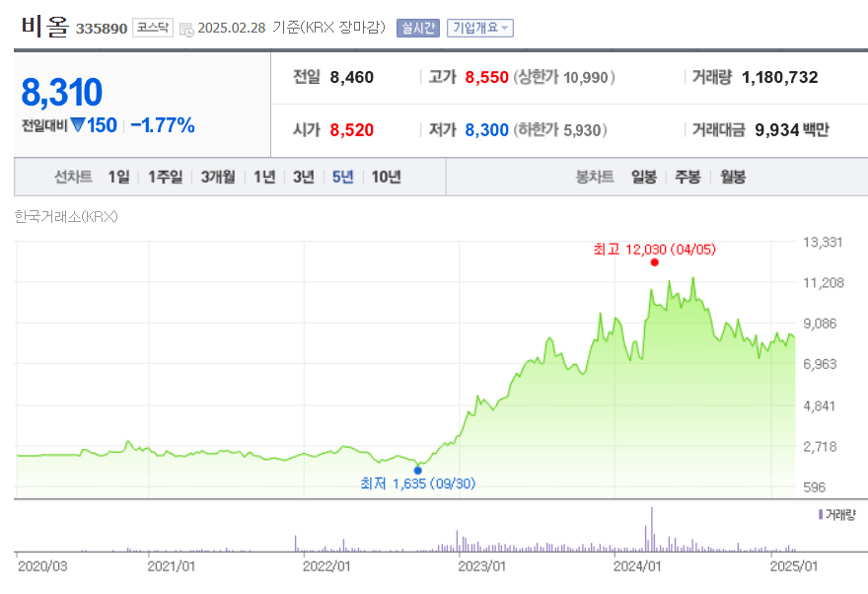Switch to 주봉 weekly candlestick view
This screenshot has width=868, height=594.
point(687,177)
